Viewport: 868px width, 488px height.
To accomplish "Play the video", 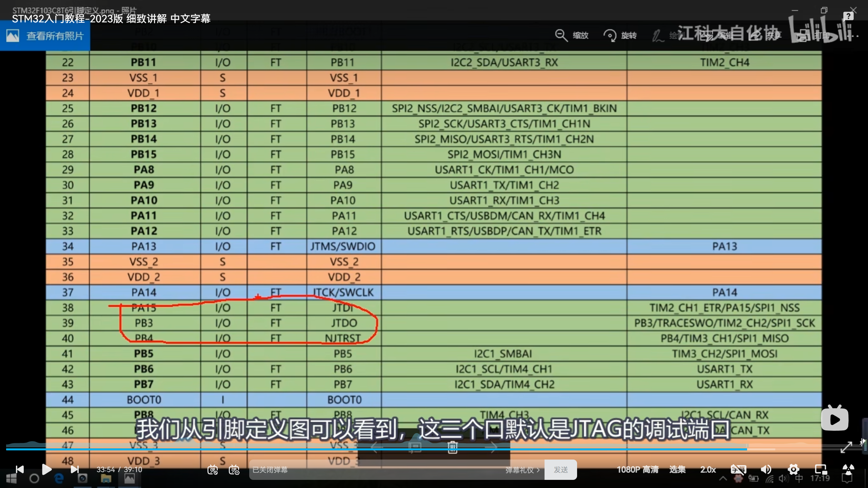I will (46, 469).
